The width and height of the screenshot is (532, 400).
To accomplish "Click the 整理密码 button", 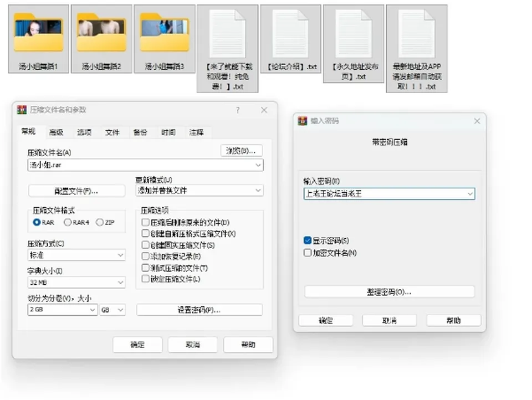I will [x=390, y=292].
